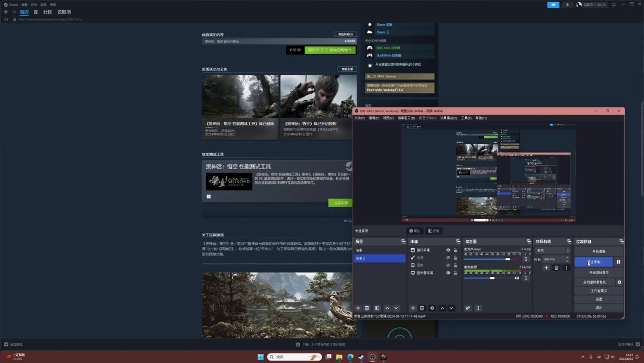Add a scene transition with plus

coord(546,267)
